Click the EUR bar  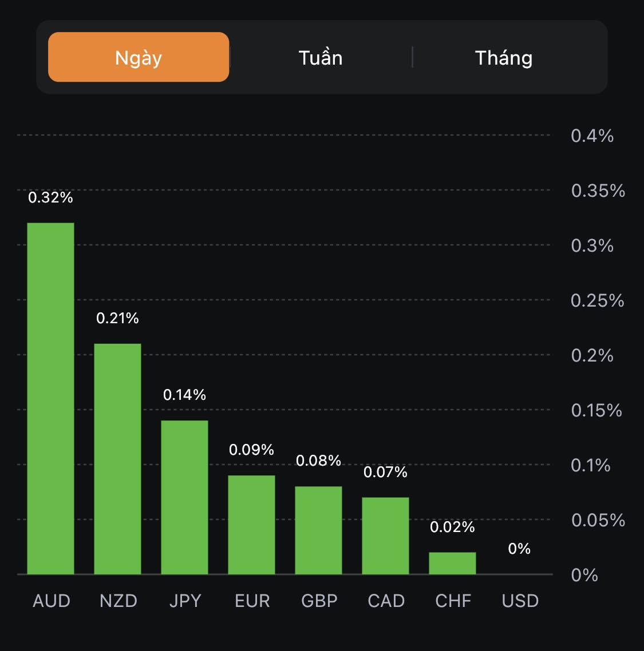[x=251, y=525]
